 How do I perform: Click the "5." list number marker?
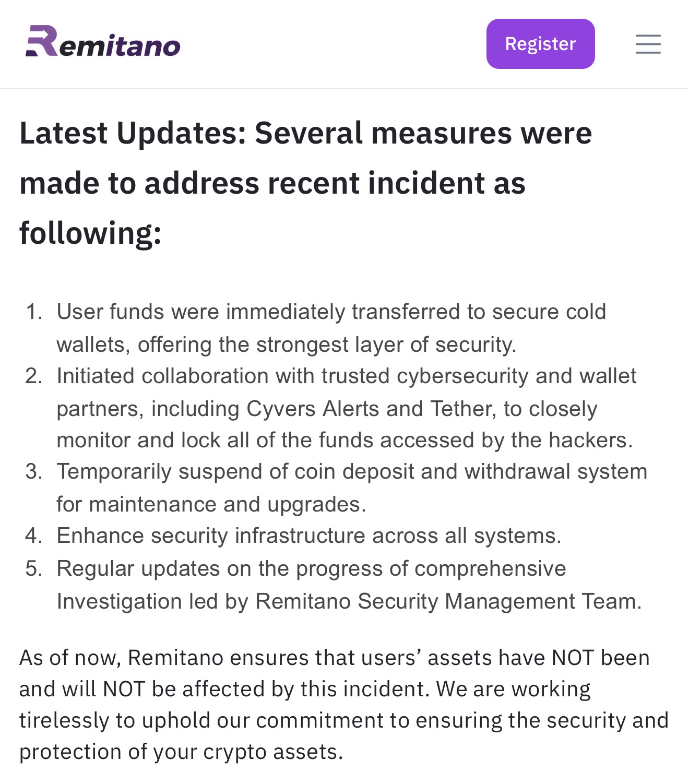(34, 569)
